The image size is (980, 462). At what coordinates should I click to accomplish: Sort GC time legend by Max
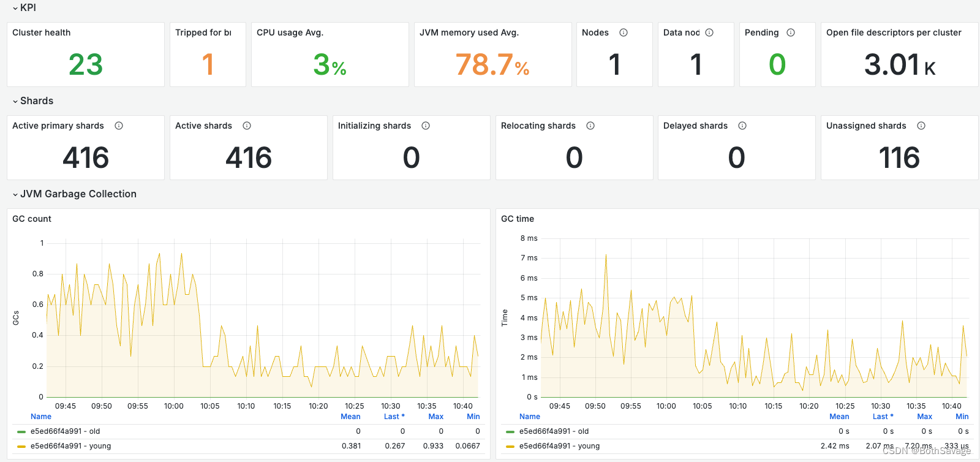pos(925,417)
